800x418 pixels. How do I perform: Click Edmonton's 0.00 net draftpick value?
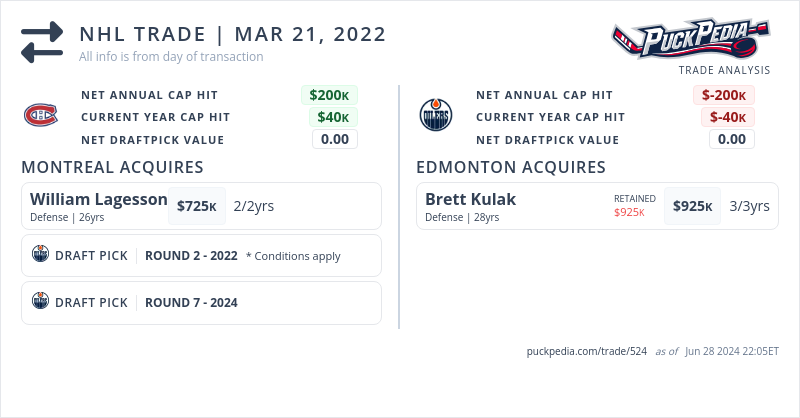point(731,139)
